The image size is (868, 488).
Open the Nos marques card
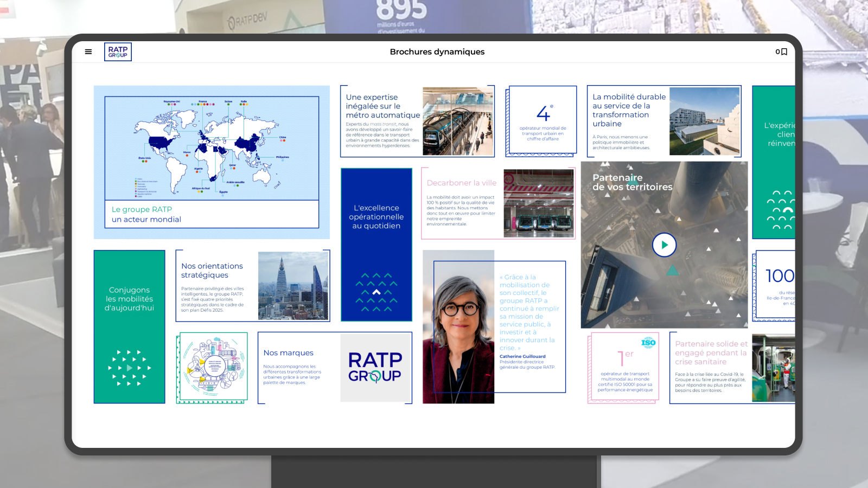335,368
